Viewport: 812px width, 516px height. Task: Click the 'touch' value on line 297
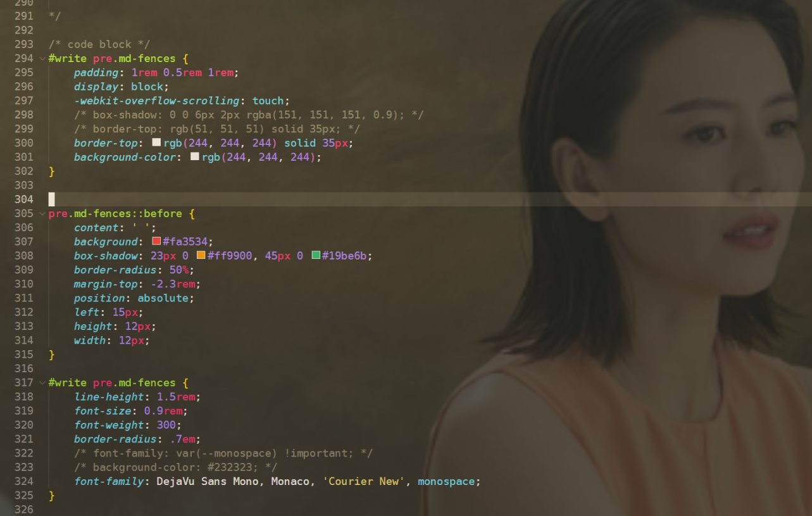(x=268, y=101)
